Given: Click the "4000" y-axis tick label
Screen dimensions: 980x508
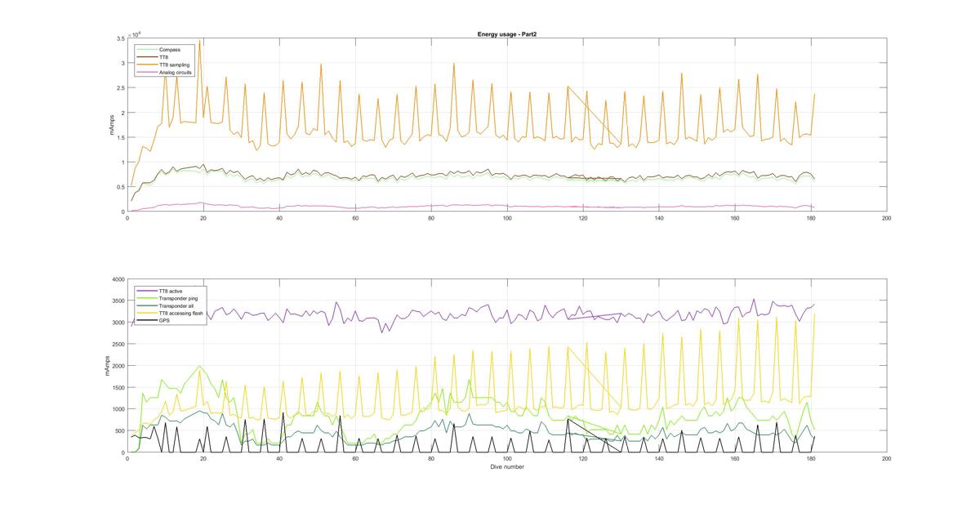Looking at the screenshot, I should pyautogui.click(x=117, y=279).
